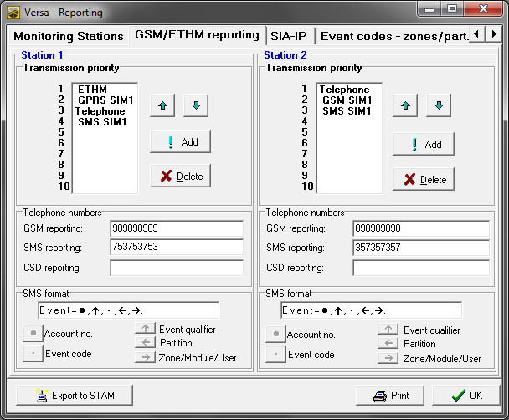The width and height of the screenshot is (509, 420).
Task: Edit Station 1 GSM reporting number field
Action: [177, 228]
